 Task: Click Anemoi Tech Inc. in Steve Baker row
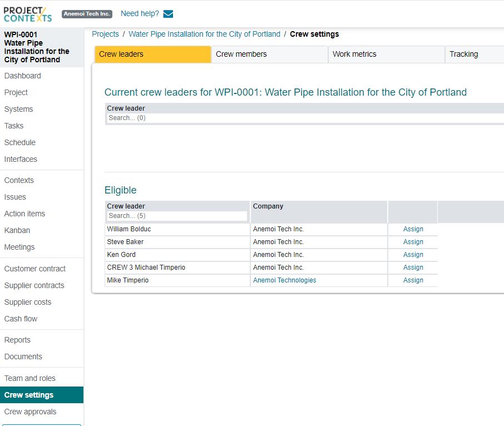click(278, 242)
